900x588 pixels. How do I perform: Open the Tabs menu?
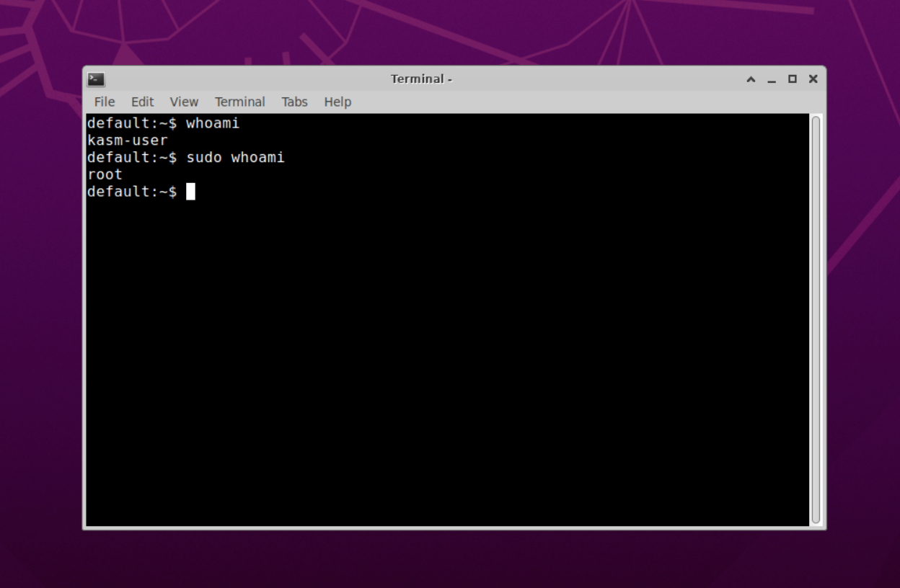pos(294,102)
